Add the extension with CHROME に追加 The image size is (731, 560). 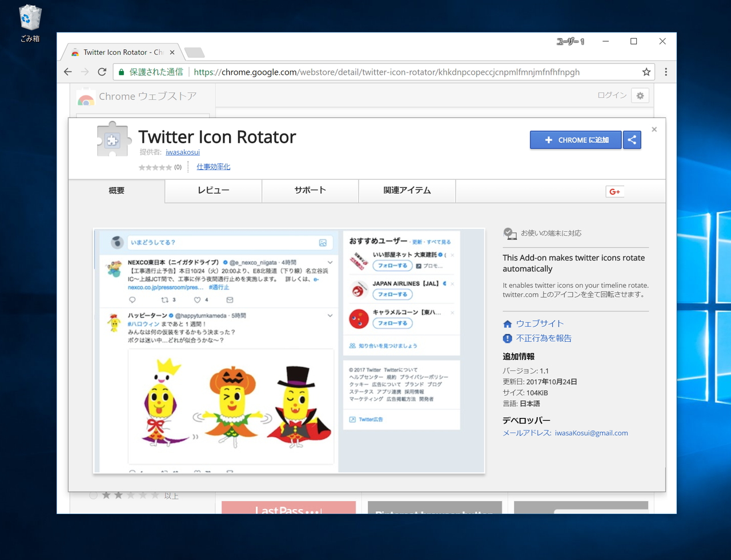575,139
